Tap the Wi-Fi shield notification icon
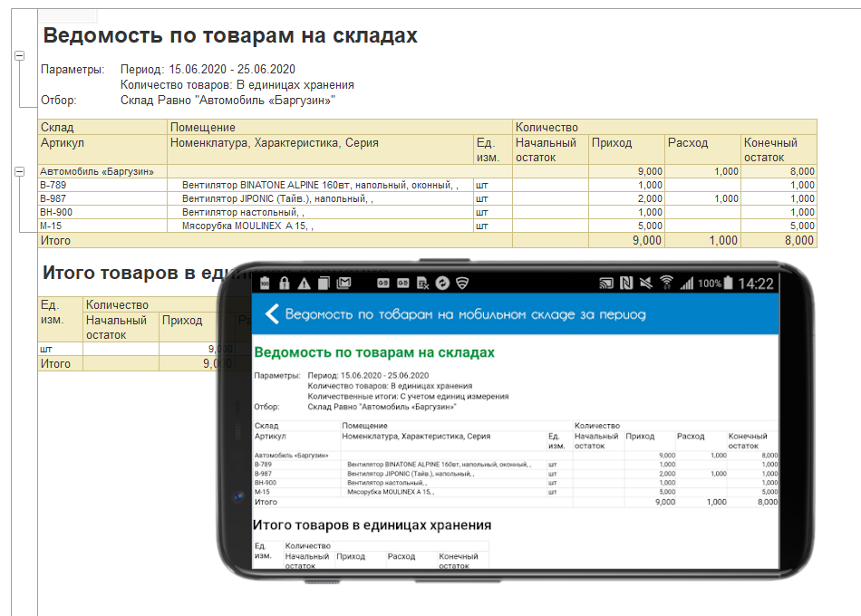 (x=462, y=284)
